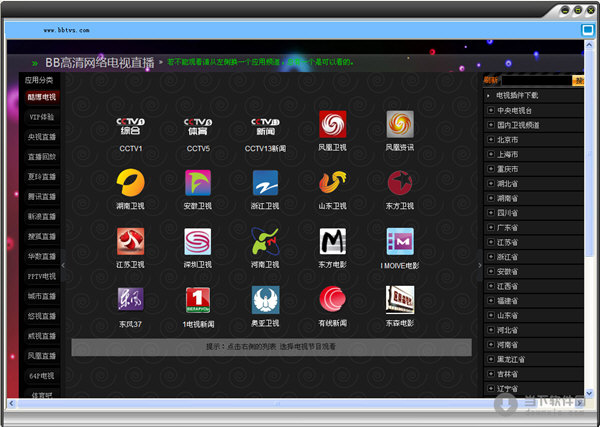This screenshot has height=427, width=600.
Task: Open the 东方卫视 red star icon
Action: pos(400,183)
